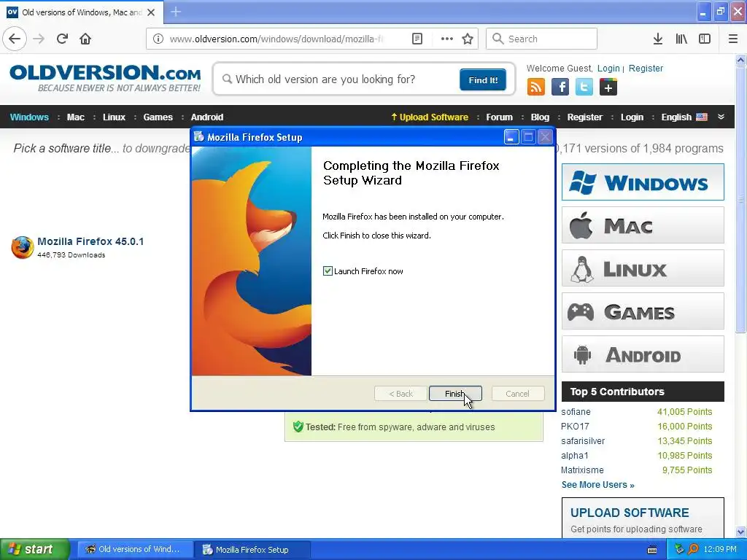Open contributor sofiane profile
Viewport: 747px width, 560px height.
click(x=576, y=412)
